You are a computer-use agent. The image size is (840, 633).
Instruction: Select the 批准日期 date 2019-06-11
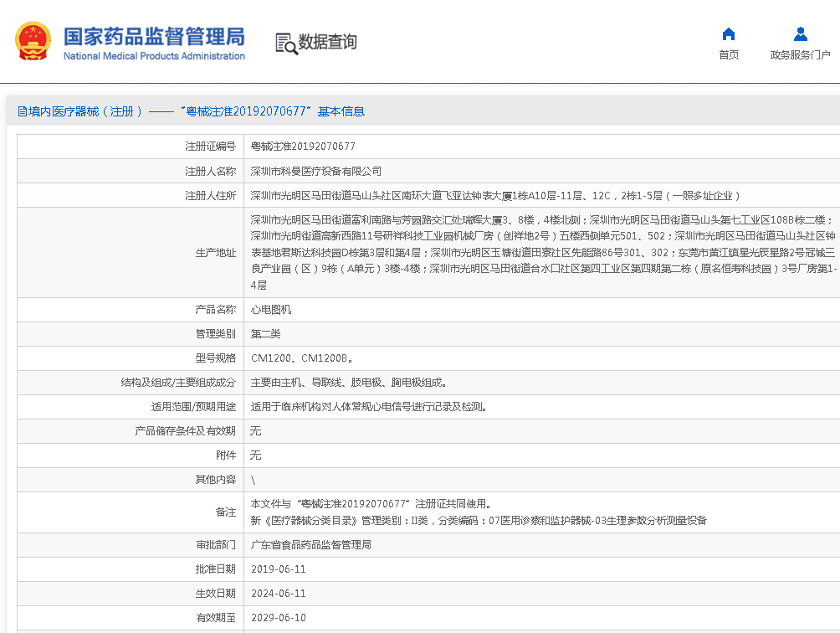tap(280, 569)
